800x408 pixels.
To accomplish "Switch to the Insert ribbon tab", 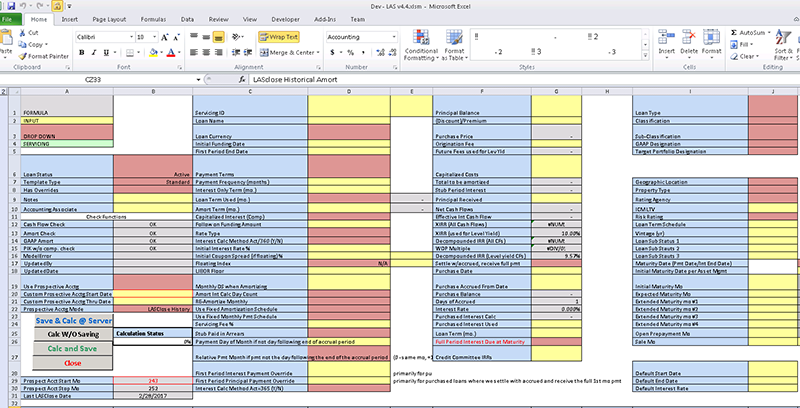I will coord(69,19).
